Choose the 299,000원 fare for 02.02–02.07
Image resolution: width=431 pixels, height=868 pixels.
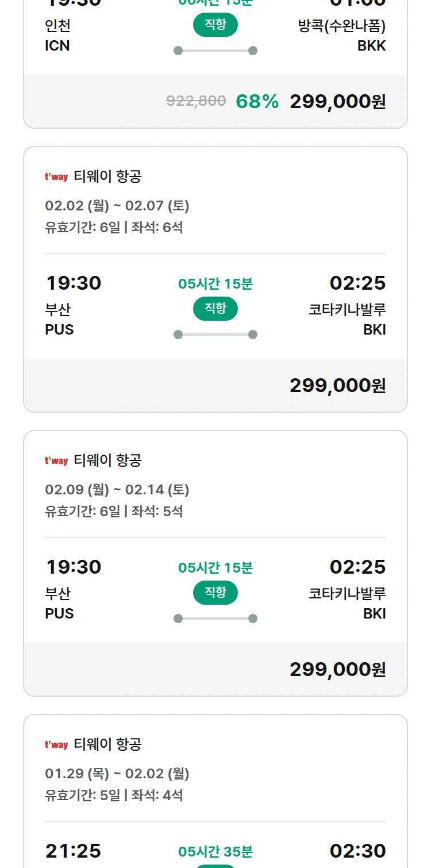pos(337,386)
